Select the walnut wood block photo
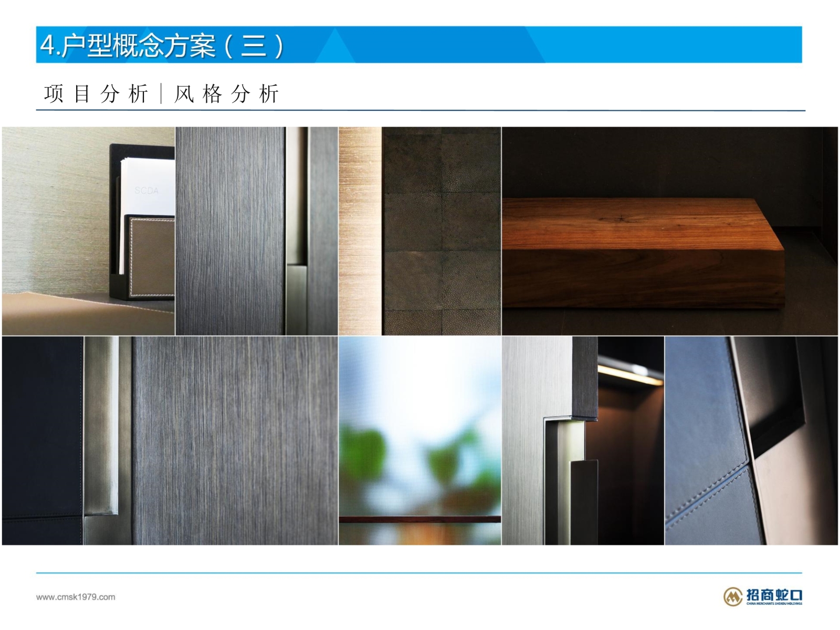Screen dimensions: 840x630 (x=670, y=231)
